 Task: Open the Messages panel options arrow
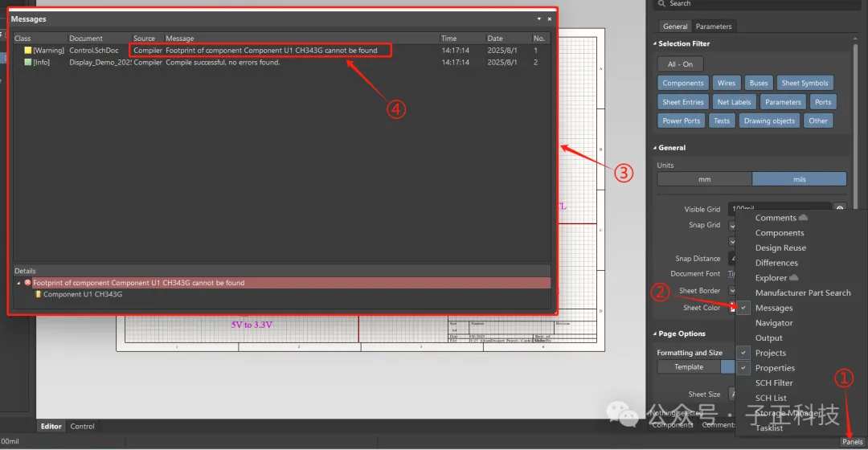(x=539, y=18)
